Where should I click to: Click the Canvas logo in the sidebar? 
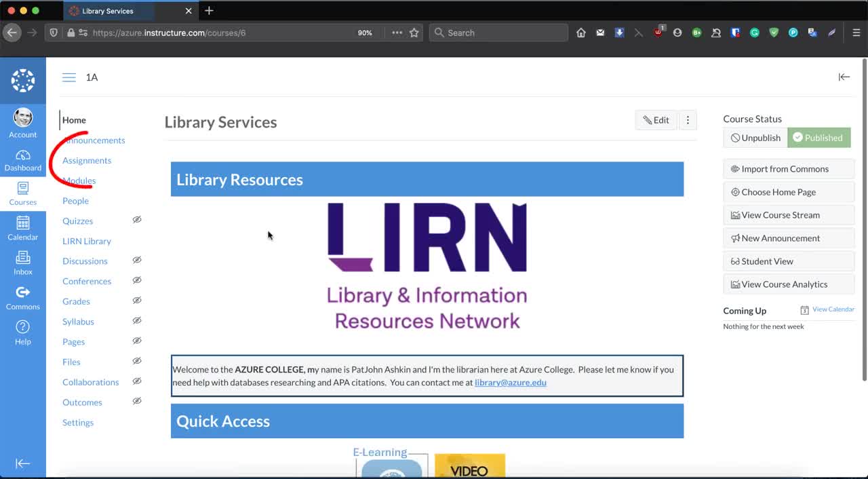tap(23, 81)
